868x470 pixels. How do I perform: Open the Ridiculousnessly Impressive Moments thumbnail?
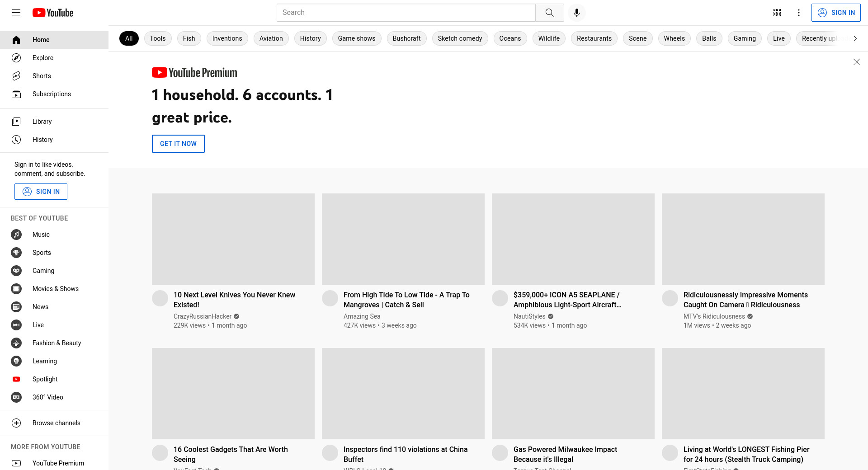(743, 239)
